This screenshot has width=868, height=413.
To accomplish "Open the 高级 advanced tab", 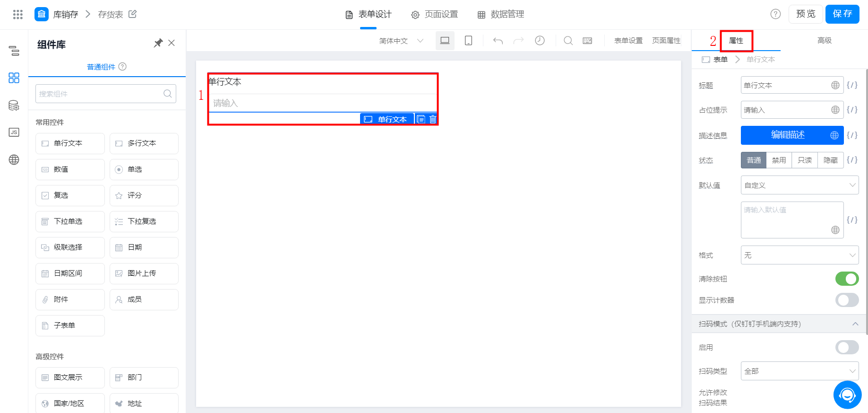I will [x=825, y=41].
